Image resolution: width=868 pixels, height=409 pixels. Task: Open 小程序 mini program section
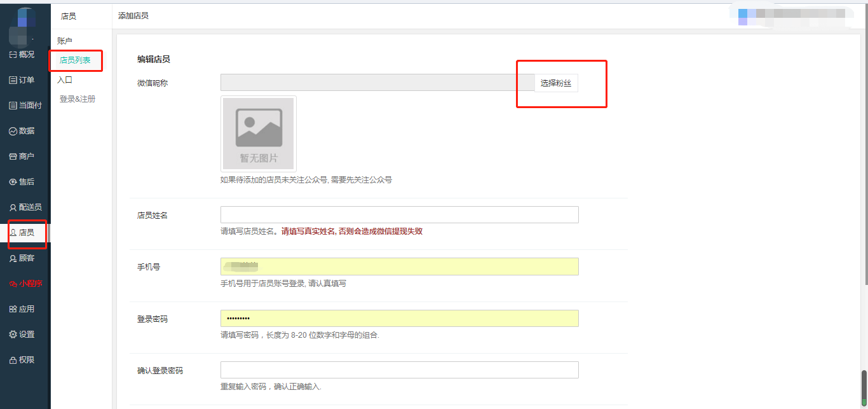point(25,284)
